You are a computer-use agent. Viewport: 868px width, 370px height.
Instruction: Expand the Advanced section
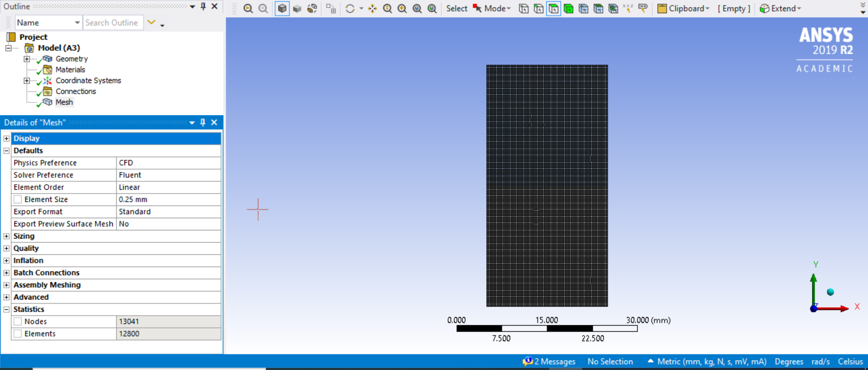tap(6, 297)
